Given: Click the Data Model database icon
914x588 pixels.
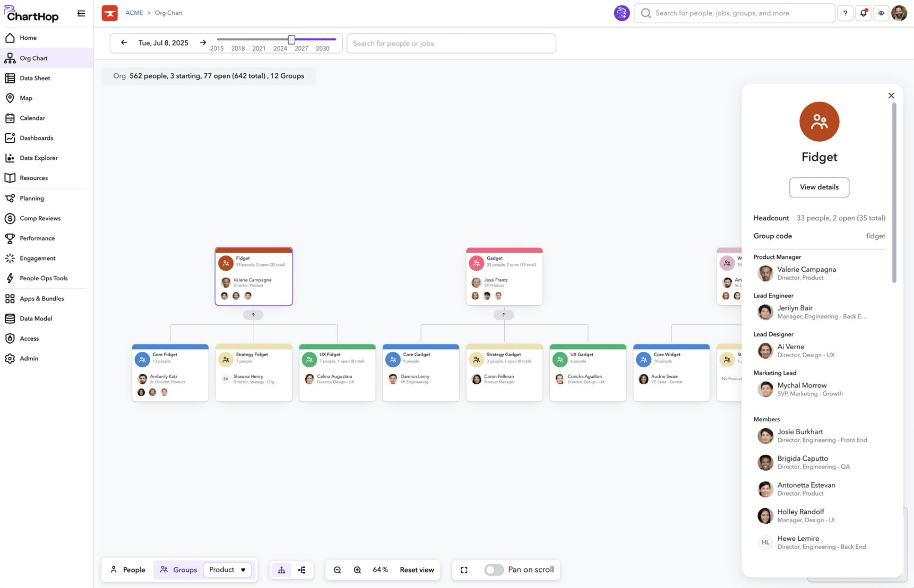Looking at the screenshot, I should click(x=10, y=318).
